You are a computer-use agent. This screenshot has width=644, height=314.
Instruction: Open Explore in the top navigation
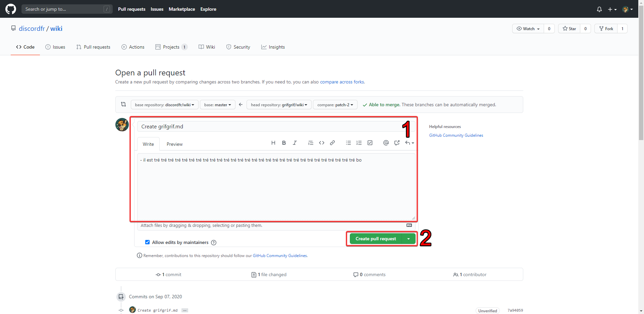208,9
